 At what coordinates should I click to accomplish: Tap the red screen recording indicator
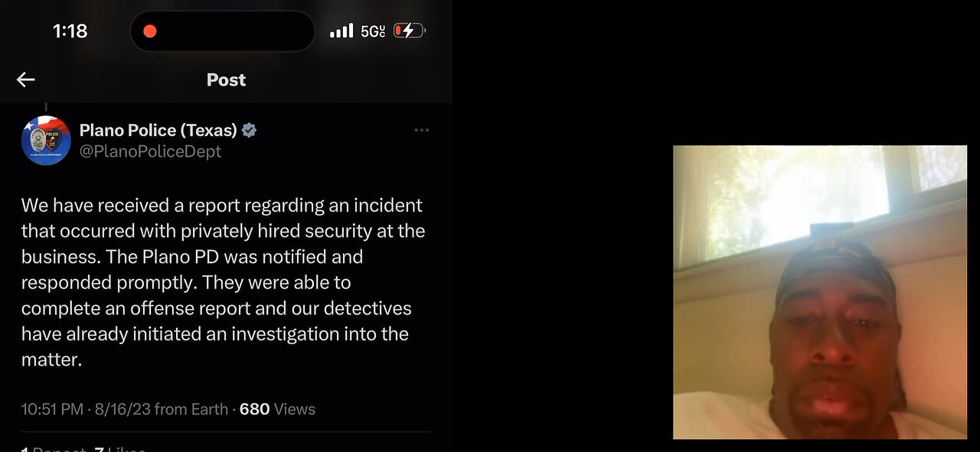click(x=150, y=31)
